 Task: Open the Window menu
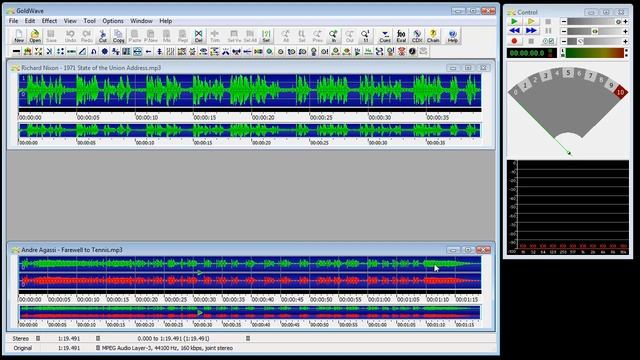[x=141, y=21]
